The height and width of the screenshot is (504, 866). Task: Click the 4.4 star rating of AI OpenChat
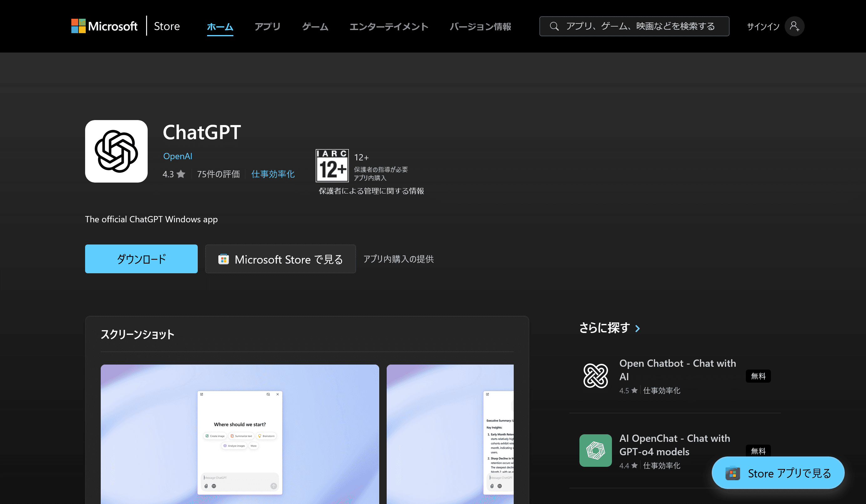point(628,466)
